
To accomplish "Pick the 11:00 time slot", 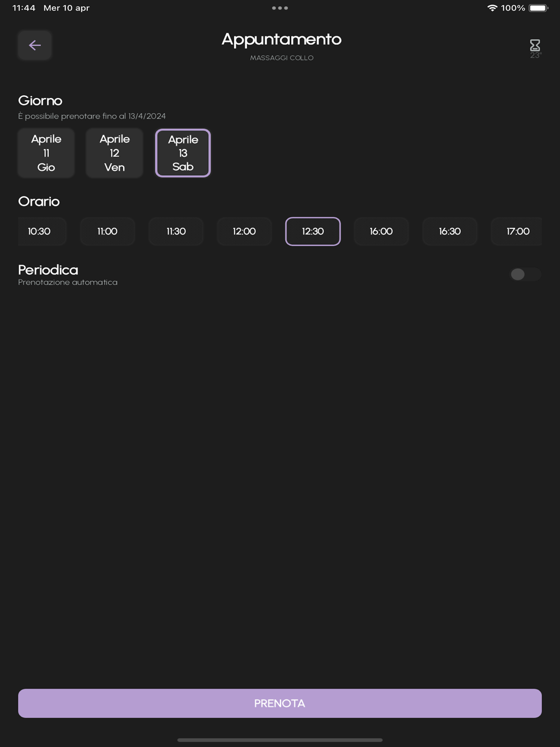I will [x=108, y=231].
